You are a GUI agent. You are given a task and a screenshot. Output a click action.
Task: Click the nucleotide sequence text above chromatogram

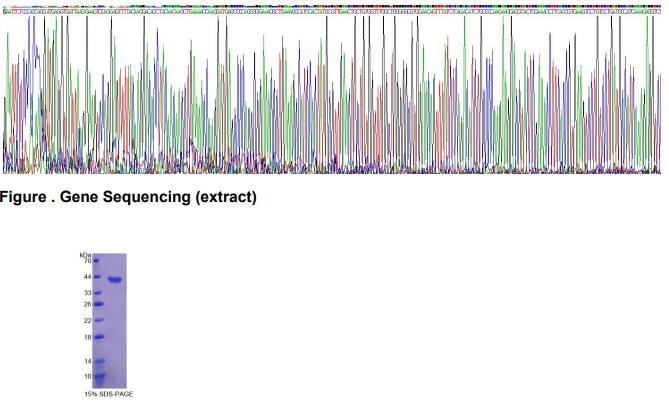pyautogui.click(x=332, y=12)
